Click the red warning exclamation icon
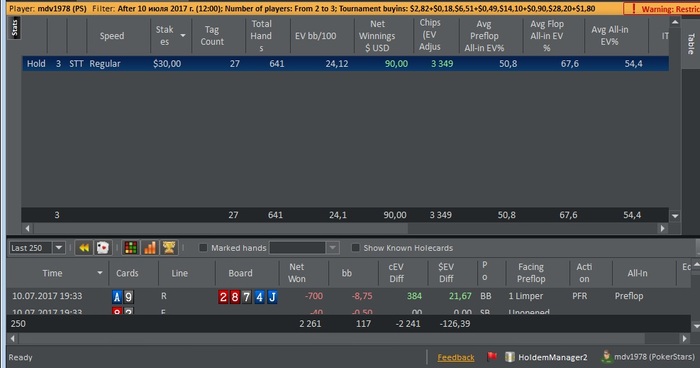 tap(633, 8)
